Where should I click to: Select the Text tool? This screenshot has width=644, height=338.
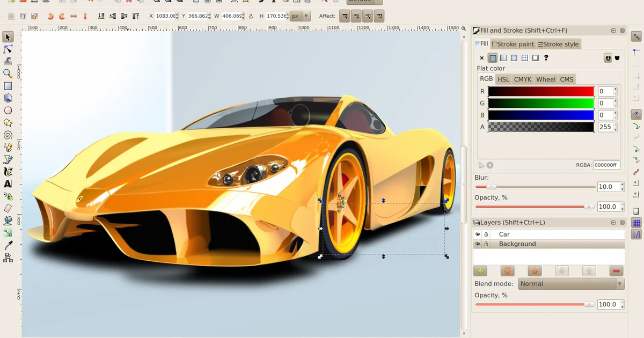click(8, 184)
